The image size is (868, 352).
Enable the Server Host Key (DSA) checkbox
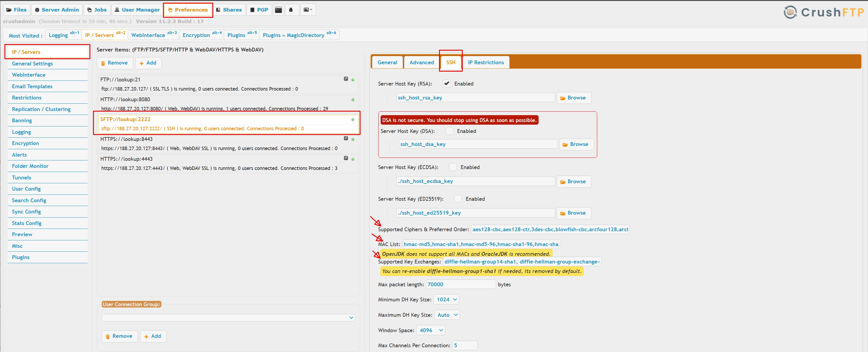click(449, 131)
